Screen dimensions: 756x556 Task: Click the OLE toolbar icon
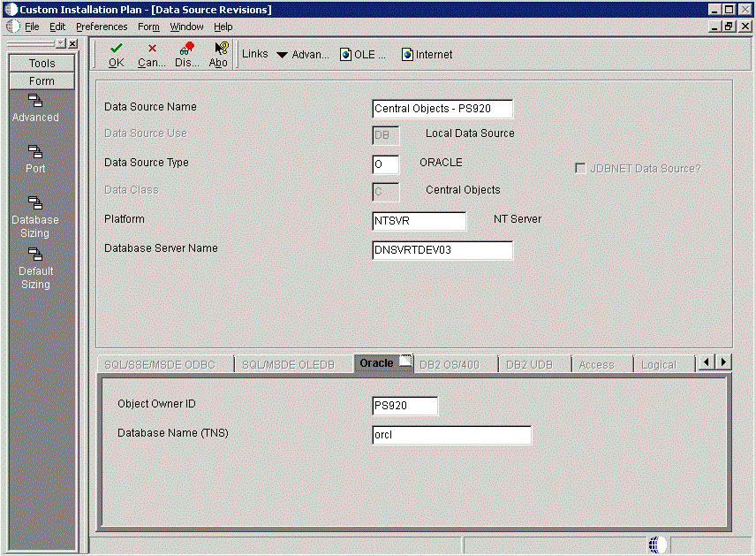pos(345,55)
